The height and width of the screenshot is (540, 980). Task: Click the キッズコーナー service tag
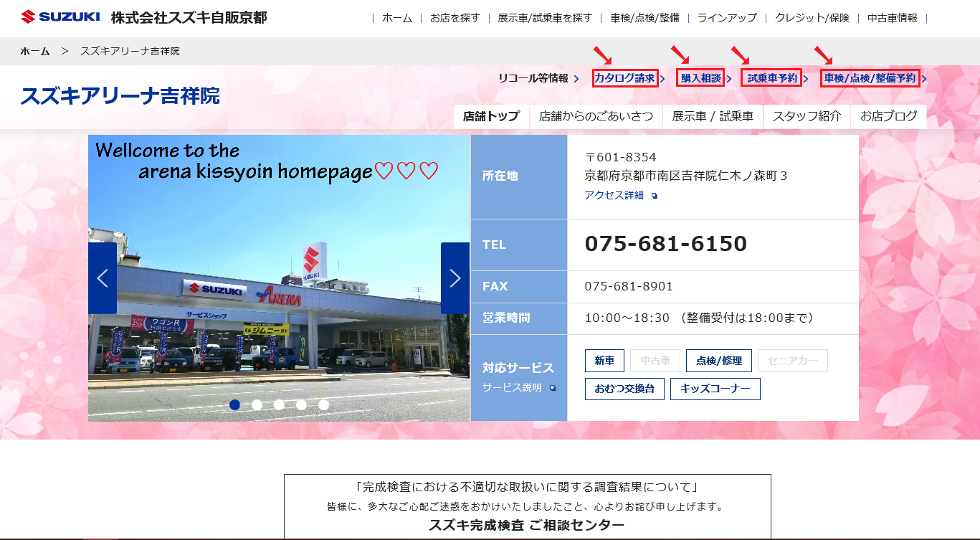(x=715, y=389)
